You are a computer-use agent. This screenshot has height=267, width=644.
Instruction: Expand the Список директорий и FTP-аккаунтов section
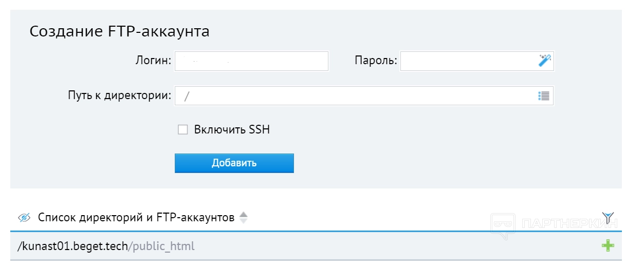[136, 218]
